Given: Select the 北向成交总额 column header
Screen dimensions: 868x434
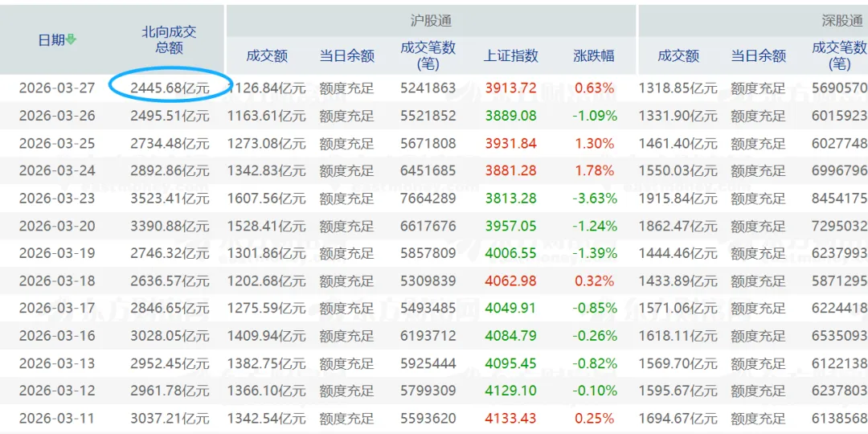Looking at the screenshot, I should tap(169, 40).
